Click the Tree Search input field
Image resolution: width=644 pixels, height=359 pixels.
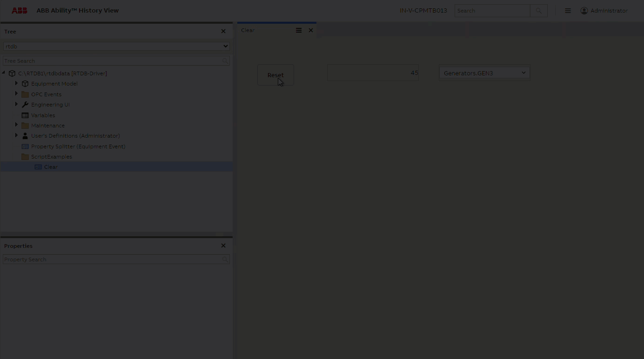[x=112, y=61]
